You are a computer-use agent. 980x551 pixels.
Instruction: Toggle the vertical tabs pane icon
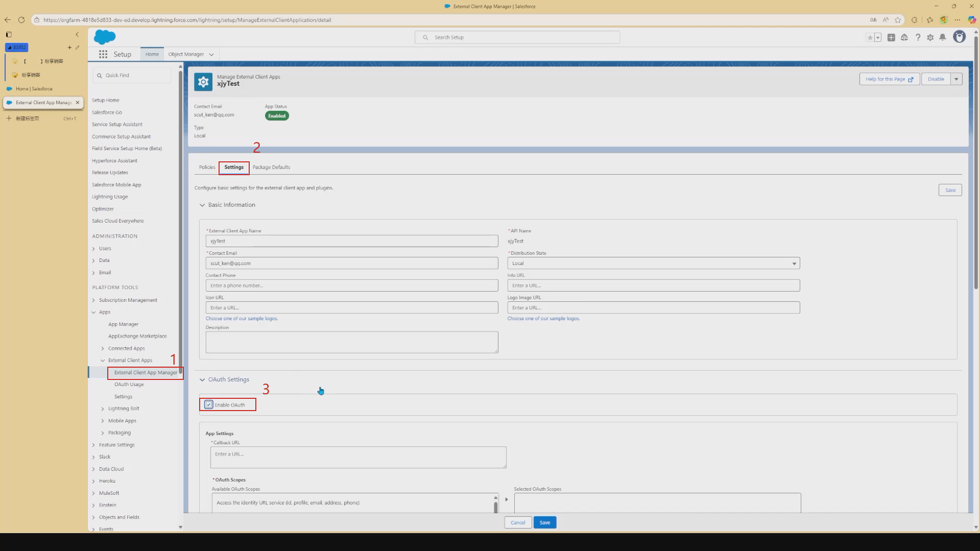[x=9, y=35]
